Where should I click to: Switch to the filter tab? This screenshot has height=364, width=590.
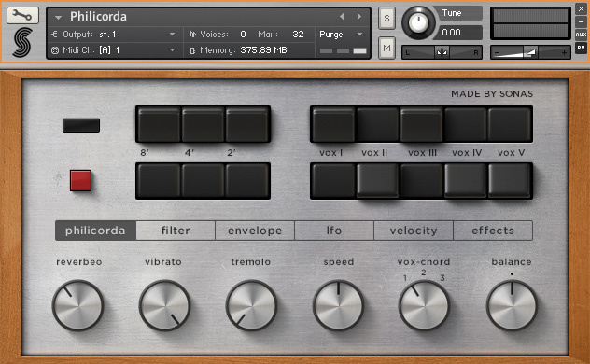pos(176,231)
